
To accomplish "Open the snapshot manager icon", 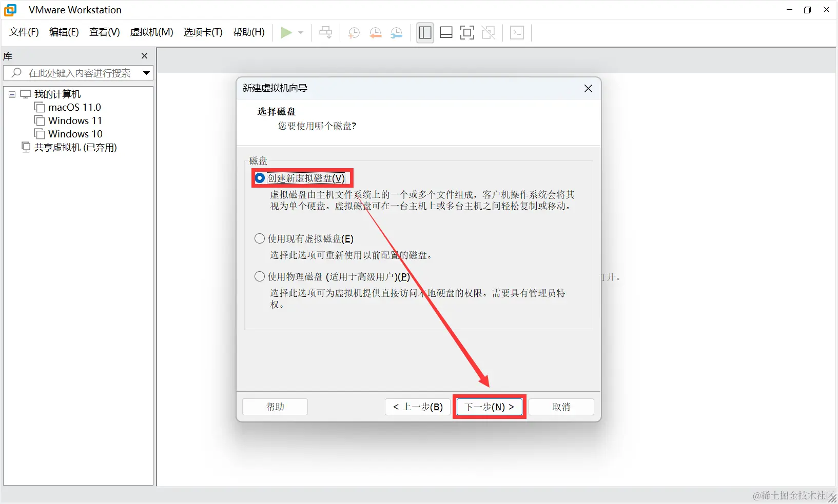I will pyautogui.click(x=397, y=33).
